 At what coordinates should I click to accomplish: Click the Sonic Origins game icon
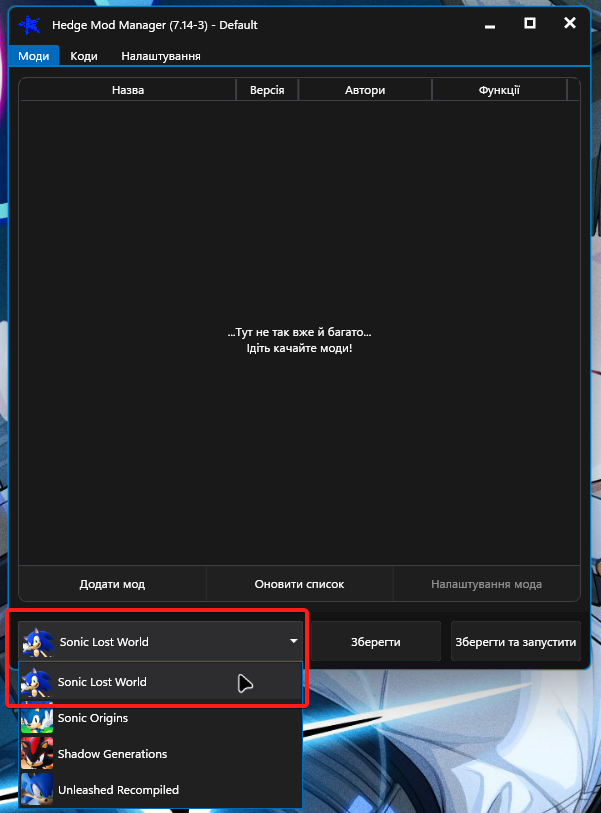[36, 718]
